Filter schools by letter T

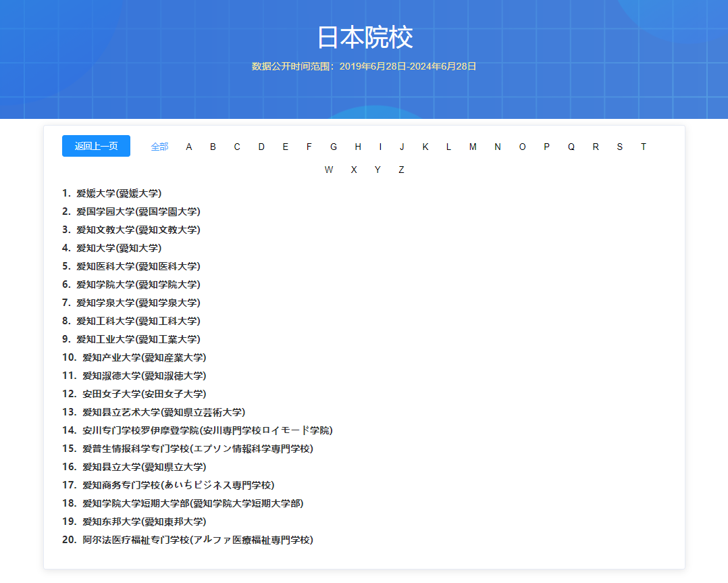pos(644,147)
